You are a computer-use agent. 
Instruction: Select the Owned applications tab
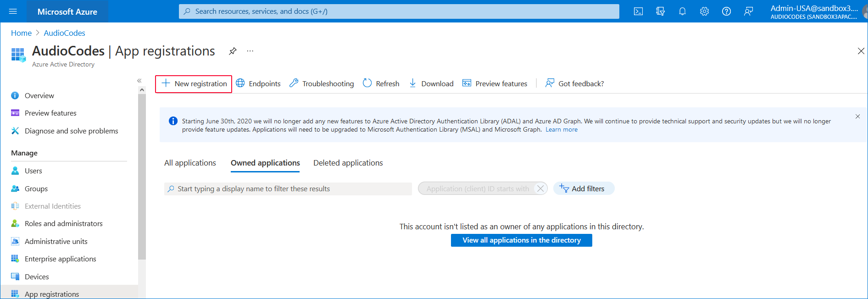pos(265,163)
